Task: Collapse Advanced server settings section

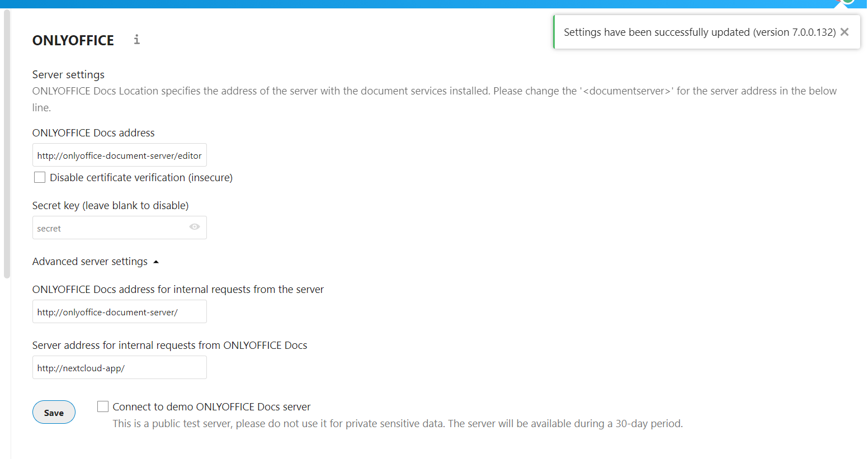Action: tap(96, 261)
